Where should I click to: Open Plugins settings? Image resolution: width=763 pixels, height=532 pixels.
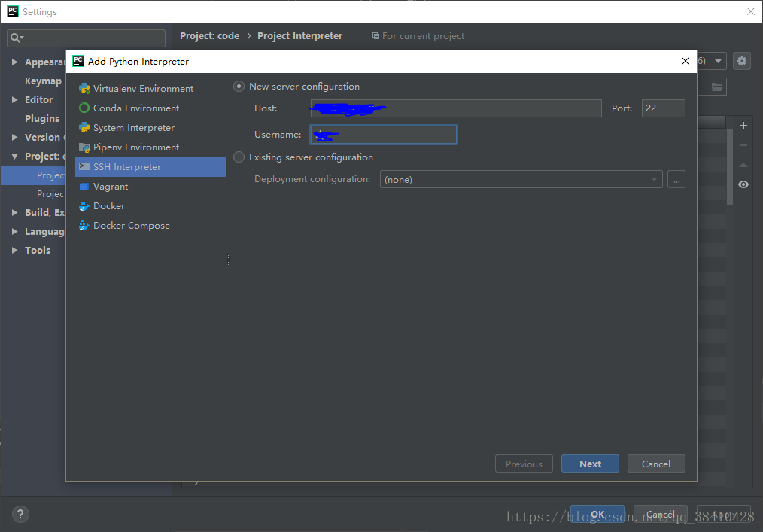pos(42,119)
